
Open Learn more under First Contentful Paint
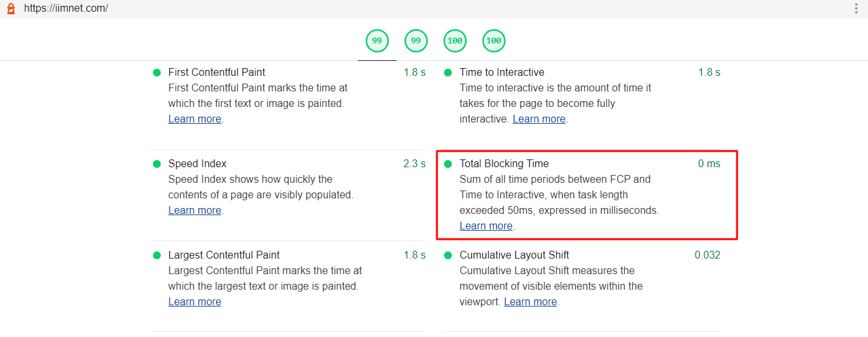coord(194,119)
